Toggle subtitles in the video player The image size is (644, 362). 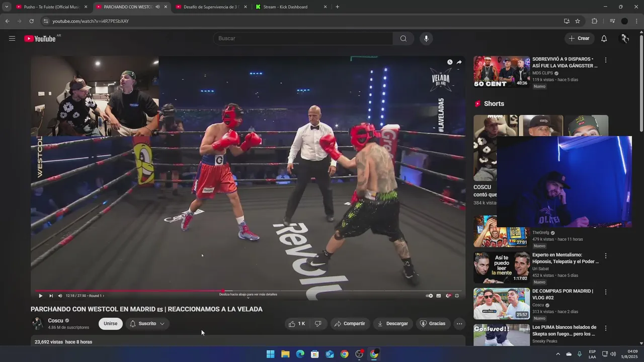pyautogui.click(x=439, y=296)
